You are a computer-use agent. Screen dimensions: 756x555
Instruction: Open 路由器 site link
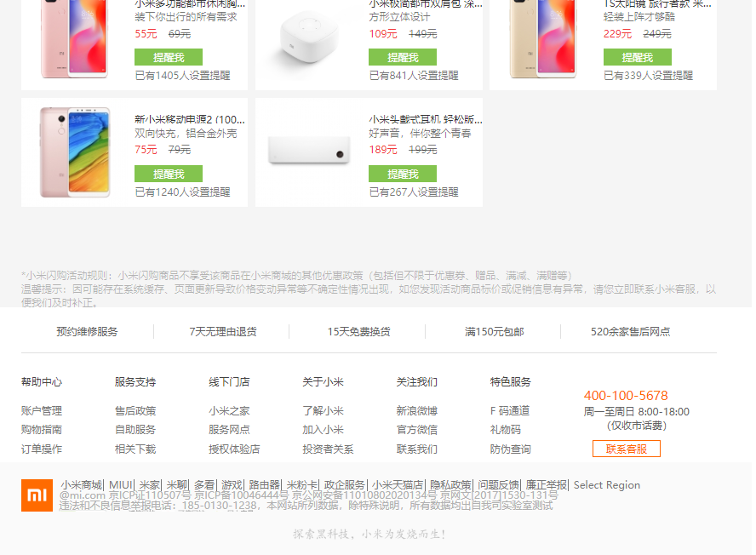point(265,484)
